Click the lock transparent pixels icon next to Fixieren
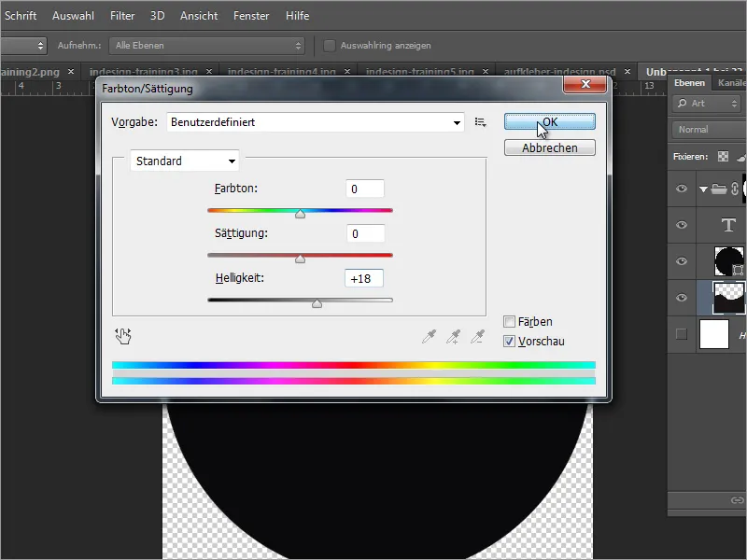This screenshot has height=560, width=747. click(723, 156)
